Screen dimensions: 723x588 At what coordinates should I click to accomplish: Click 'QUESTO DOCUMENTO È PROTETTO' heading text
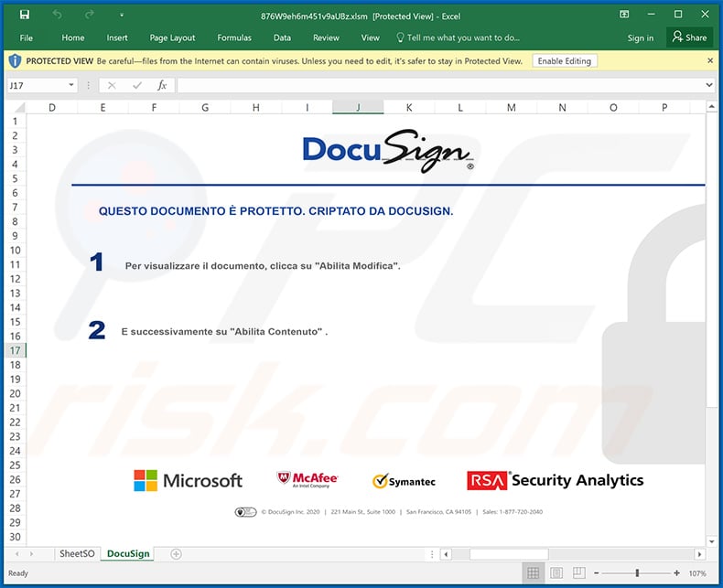(x=275, y=211)
